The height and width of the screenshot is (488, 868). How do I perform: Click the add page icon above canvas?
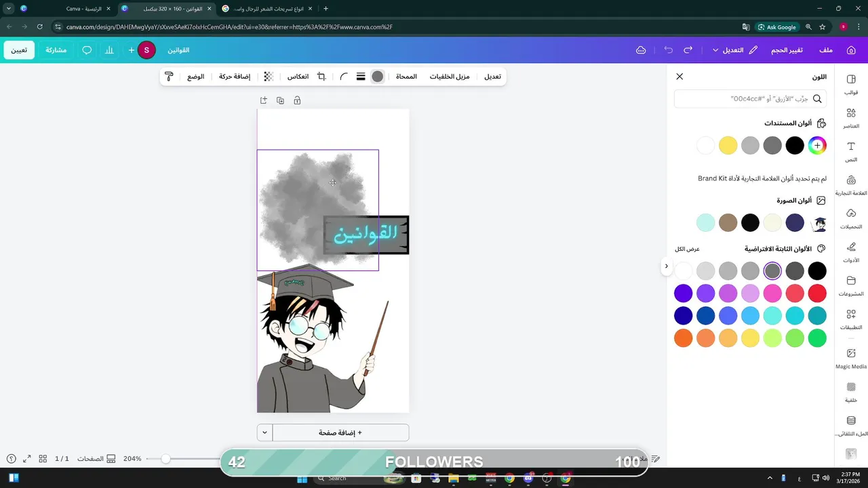[x=263, y=100]
